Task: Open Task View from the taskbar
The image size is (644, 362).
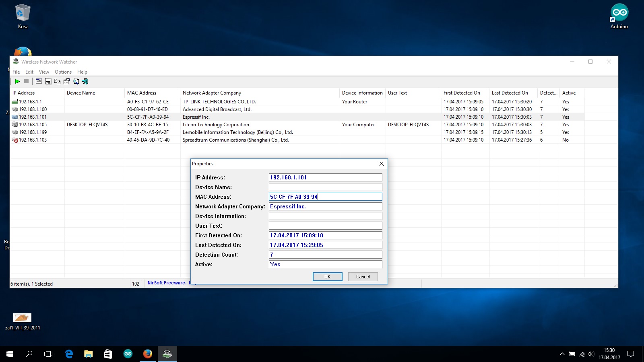Action: point(48,354)
